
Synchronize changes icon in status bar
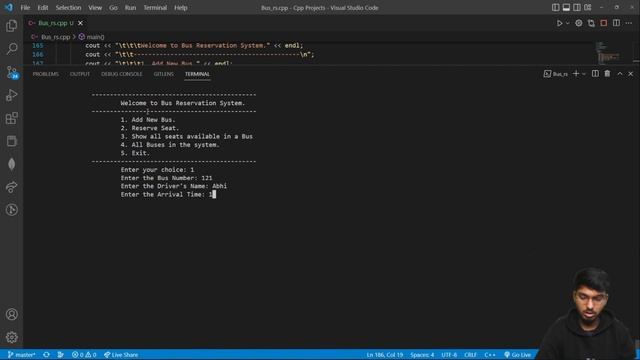coord(46,355)
